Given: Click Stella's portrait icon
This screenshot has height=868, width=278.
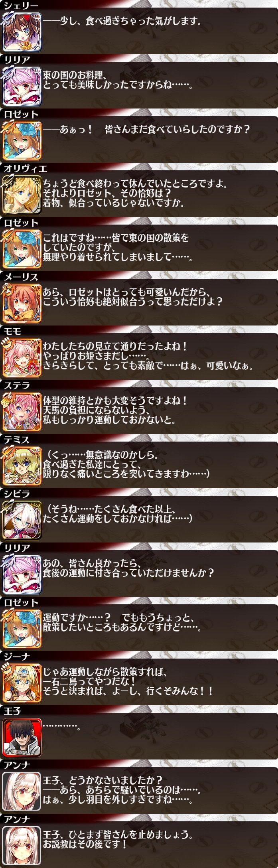Looking at the screenshot, I should [x=22, y=412].
